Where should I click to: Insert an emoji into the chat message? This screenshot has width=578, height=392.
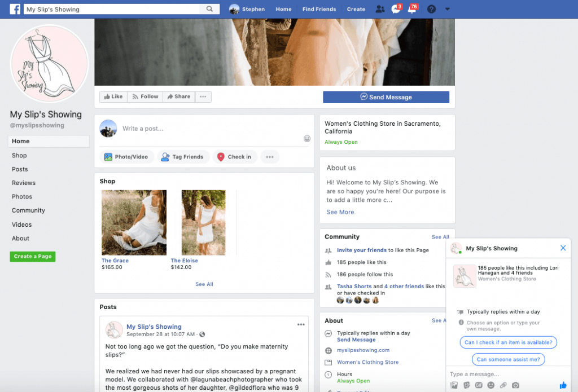(491, 385)
